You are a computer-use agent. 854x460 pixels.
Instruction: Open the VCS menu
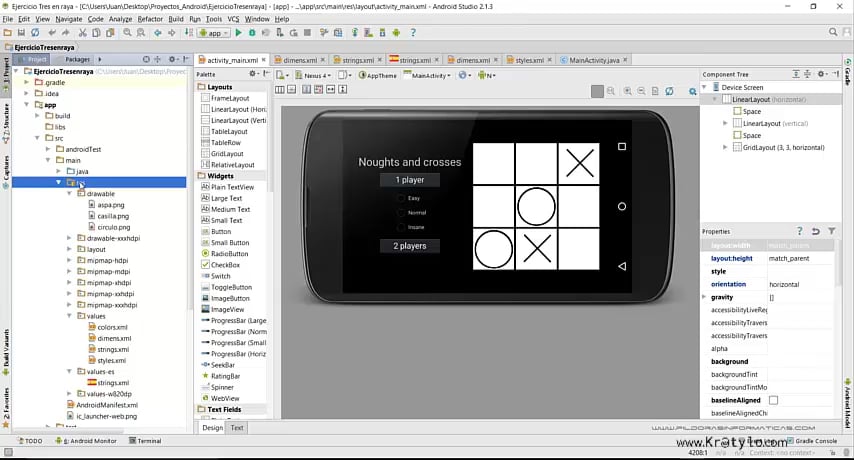[233, 19]
